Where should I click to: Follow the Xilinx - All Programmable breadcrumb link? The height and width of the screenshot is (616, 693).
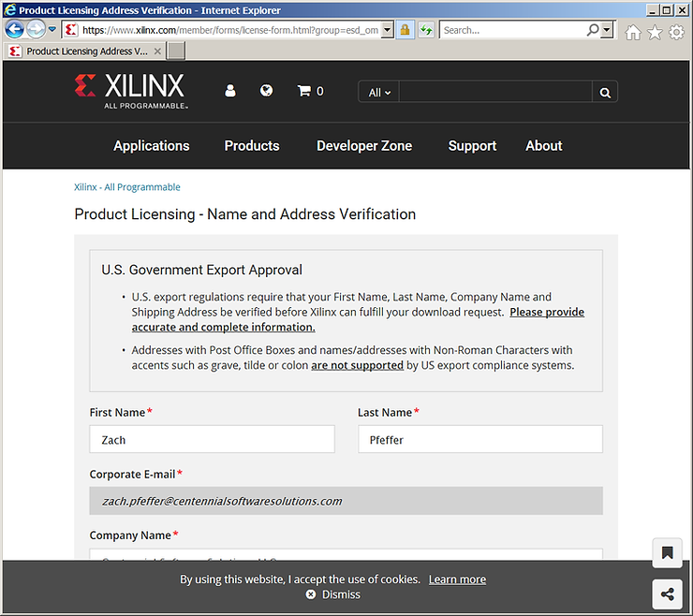click(127, 187)
